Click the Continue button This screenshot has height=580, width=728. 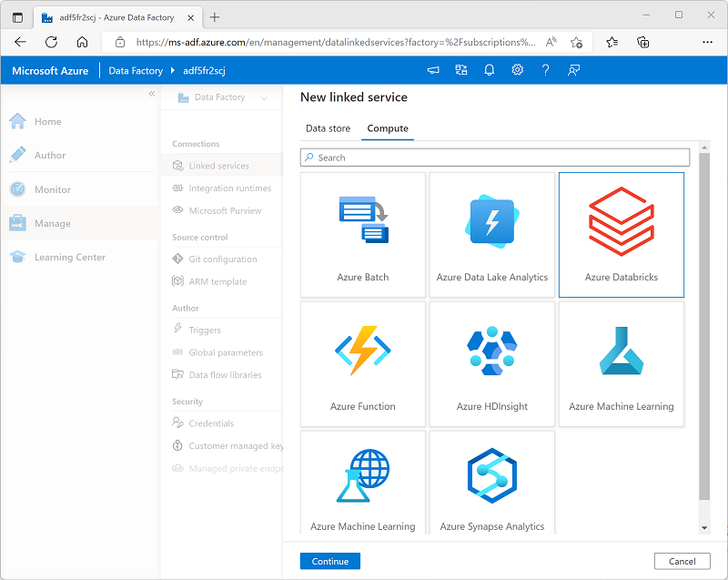tap(329, 561)
